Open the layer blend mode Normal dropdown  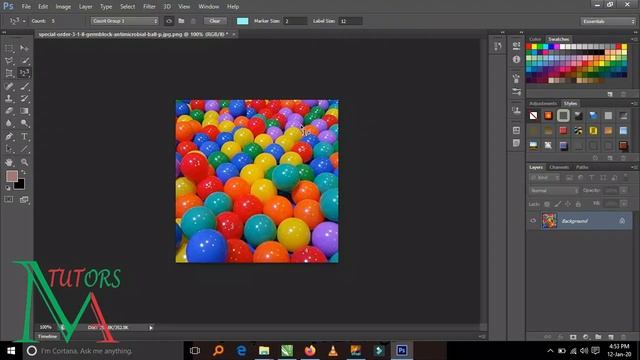click(554, 191)
